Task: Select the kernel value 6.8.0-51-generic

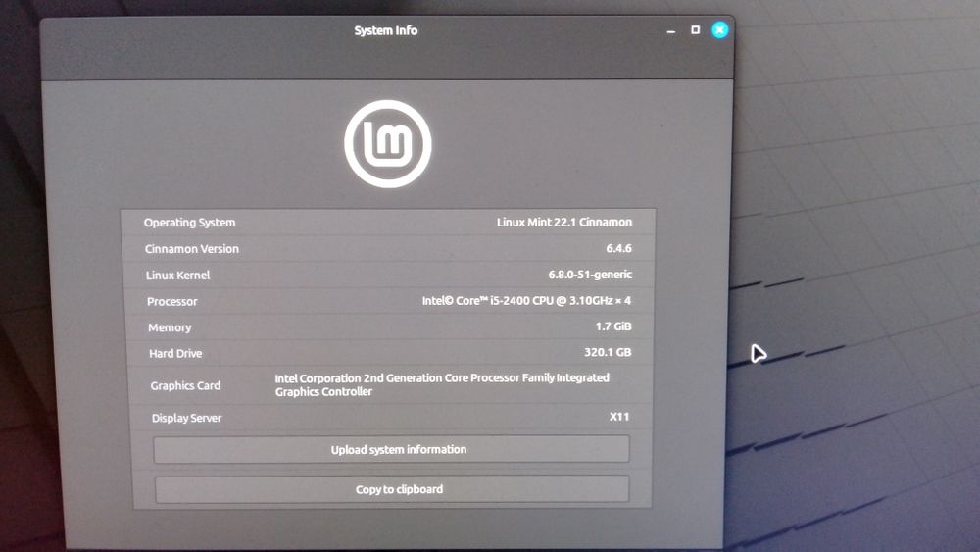Action: tap(590, 275)
